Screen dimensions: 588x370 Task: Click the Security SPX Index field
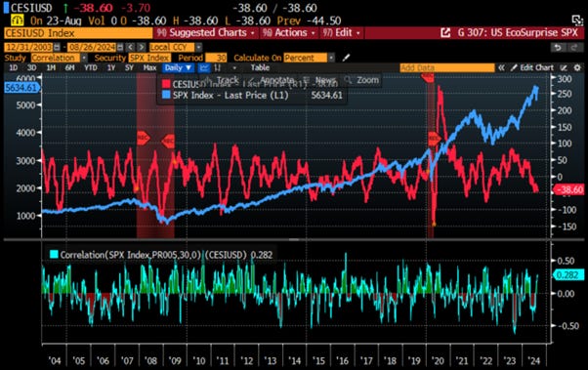149,58
